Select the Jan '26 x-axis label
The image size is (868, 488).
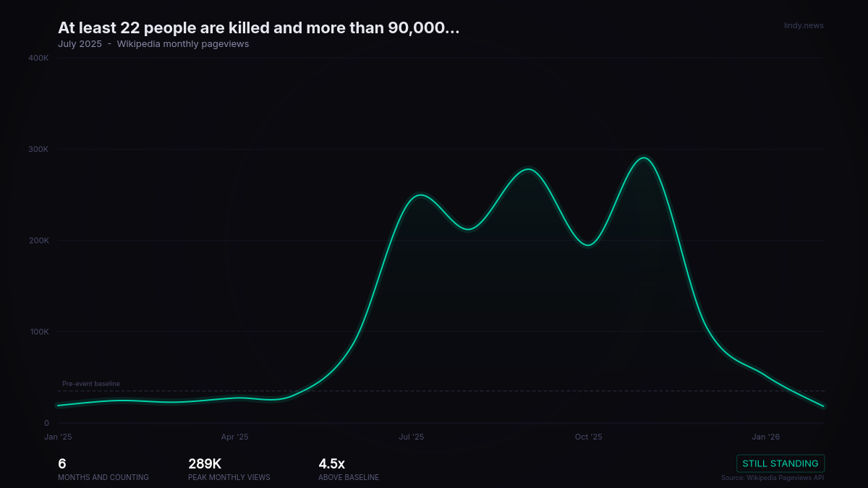765,437
